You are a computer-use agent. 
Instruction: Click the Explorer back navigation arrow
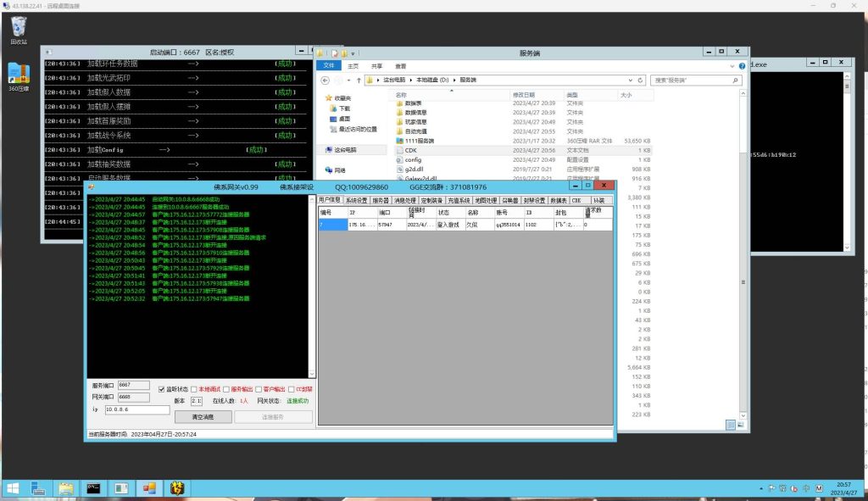pyautogui.click(x=326, y=80)
